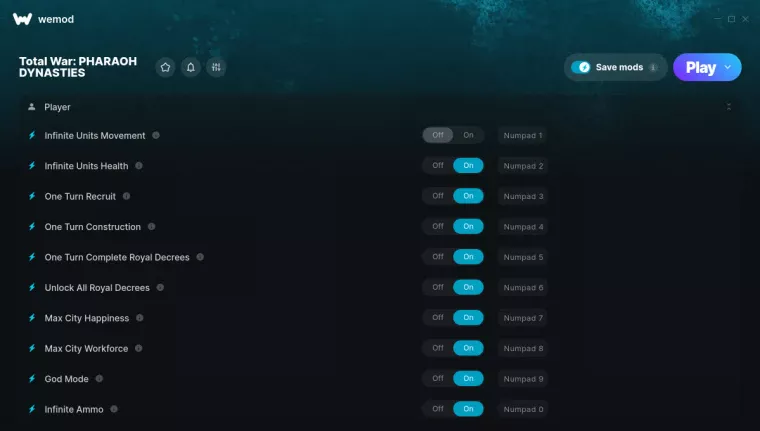This screenshot has width=760, height=431.
Task: Open the mod settings sliders icon
Action: [216, 67]
